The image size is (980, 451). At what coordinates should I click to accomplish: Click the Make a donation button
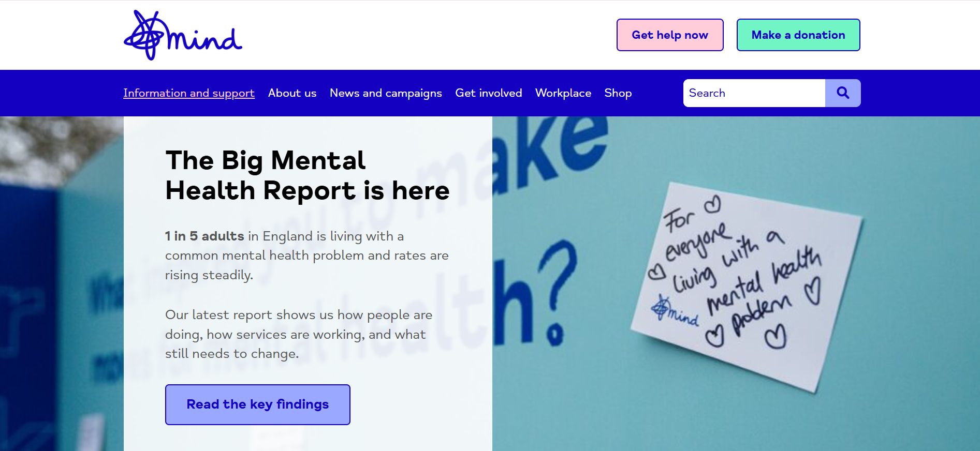point(798,35)
